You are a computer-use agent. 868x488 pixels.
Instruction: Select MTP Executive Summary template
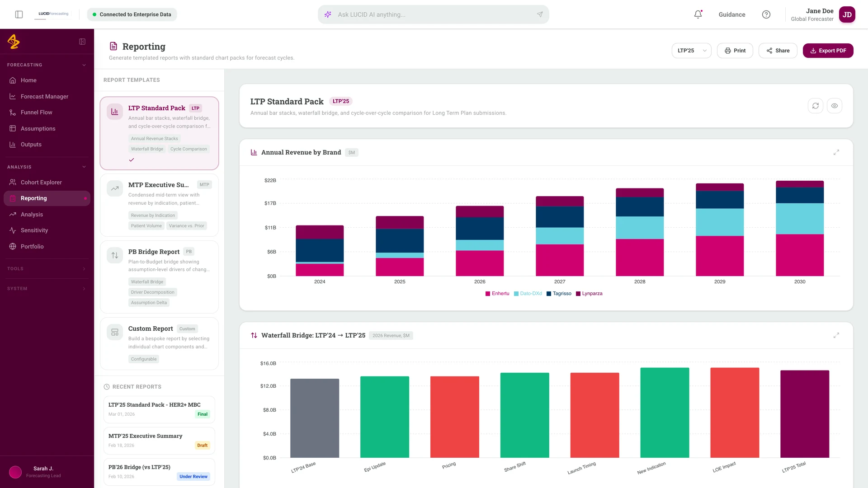[x=159, y=205]
